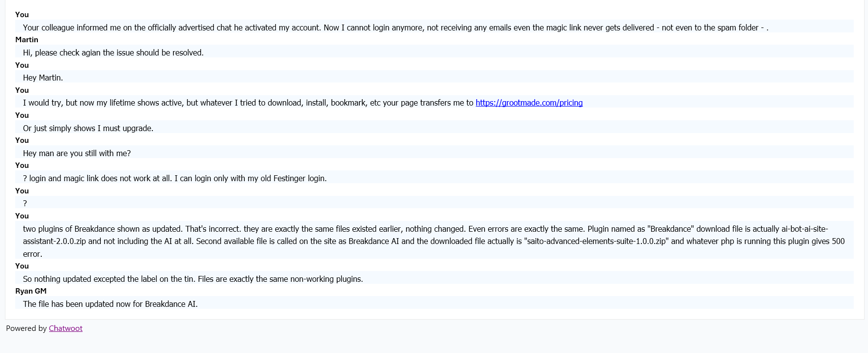
Task: Open the grootmade.com/pricing link
Action: (529, 103)
